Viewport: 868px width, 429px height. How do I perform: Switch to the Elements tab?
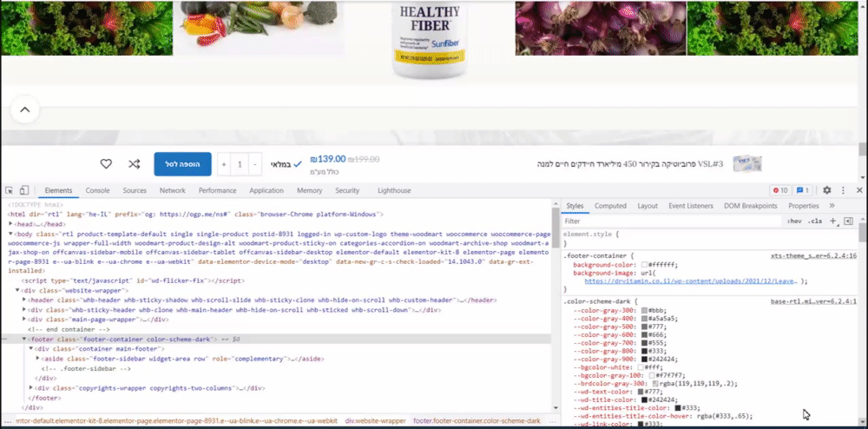[58, 190]
